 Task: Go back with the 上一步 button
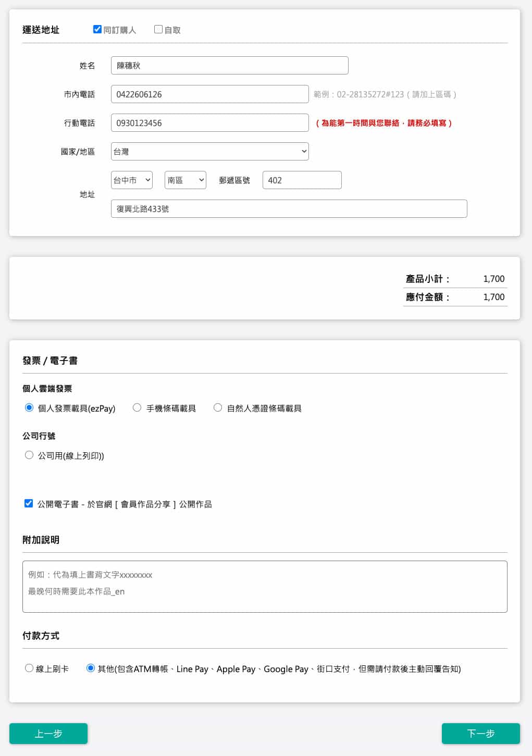coord(48,734)
